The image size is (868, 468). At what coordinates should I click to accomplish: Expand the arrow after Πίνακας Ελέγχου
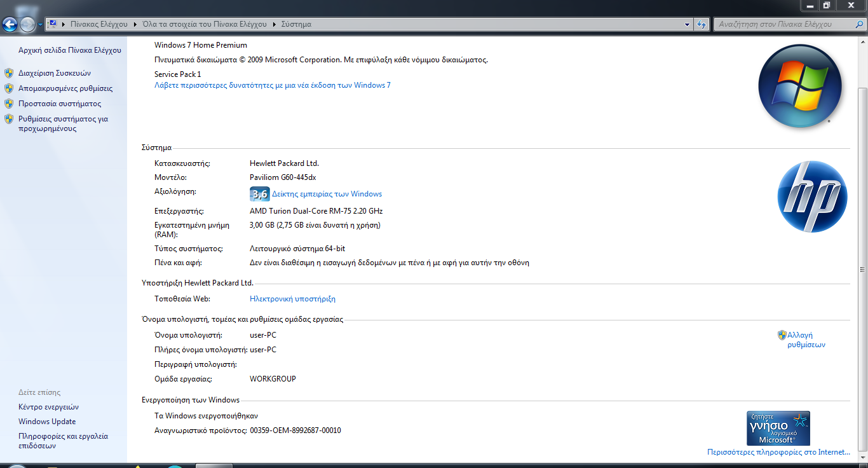point(135,24)
